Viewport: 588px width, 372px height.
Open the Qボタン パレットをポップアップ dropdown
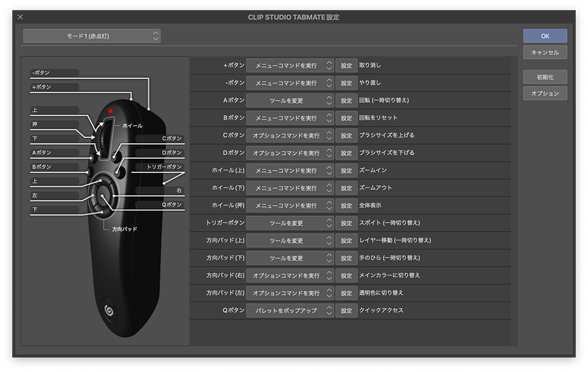(x=290, y=310)
